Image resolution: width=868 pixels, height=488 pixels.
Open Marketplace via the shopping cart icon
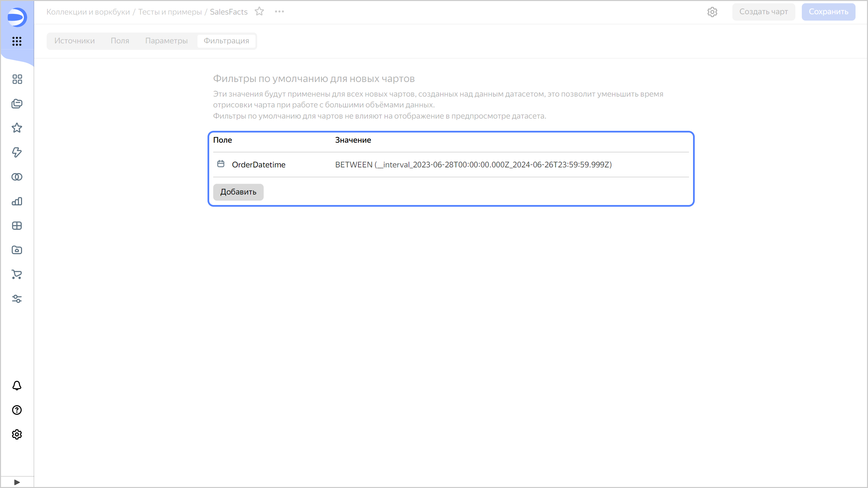coord(17,274)
